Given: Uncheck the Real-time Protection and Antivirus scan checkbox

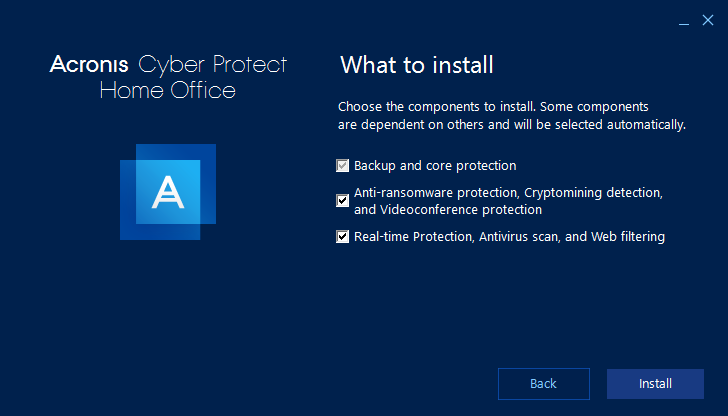Looking at the screenshot, I should pyautogui.click(x=343, y=236).
